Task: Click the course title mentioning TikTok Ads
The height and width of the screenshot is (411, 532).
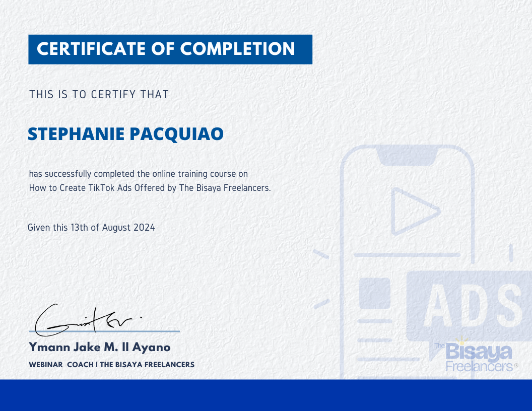Action: (x=150, y=187)
